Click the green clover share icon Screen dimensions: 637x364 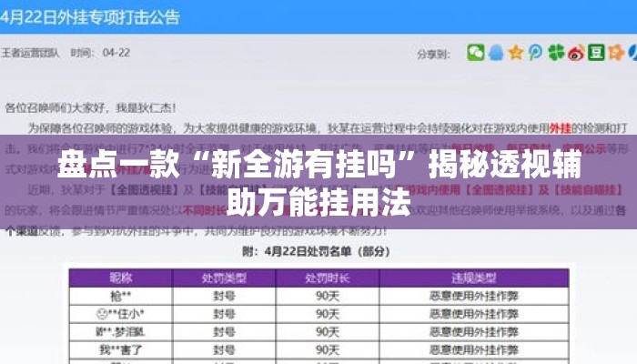pyautogui.click(x=556, y=53)
